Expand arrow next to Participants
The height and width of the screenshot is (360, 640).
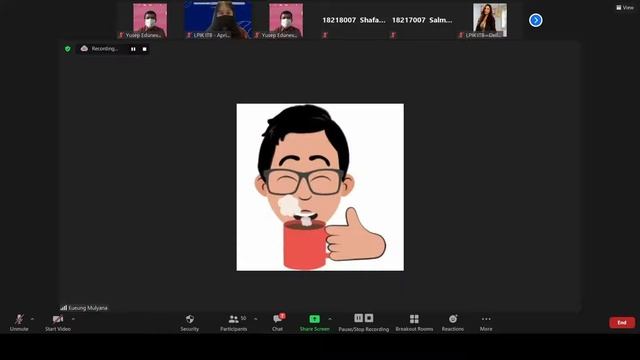point(256,319)
